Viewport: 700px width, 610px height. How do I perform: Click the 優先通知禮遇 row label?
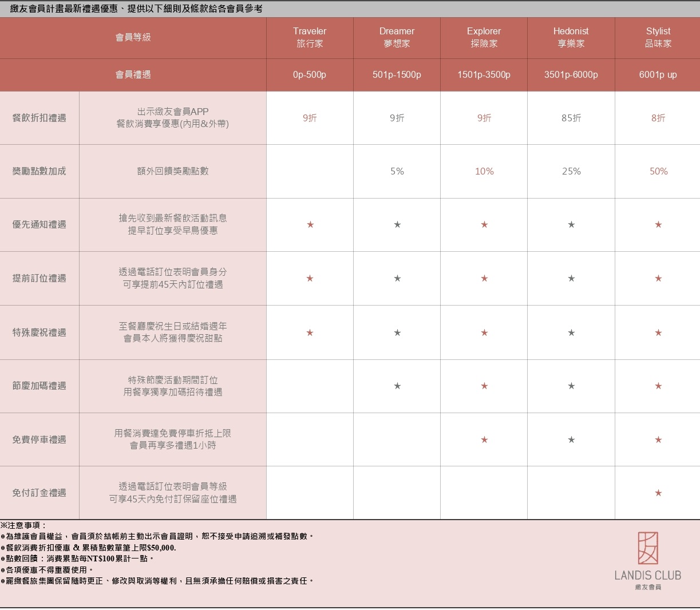(x=39, y=224)
